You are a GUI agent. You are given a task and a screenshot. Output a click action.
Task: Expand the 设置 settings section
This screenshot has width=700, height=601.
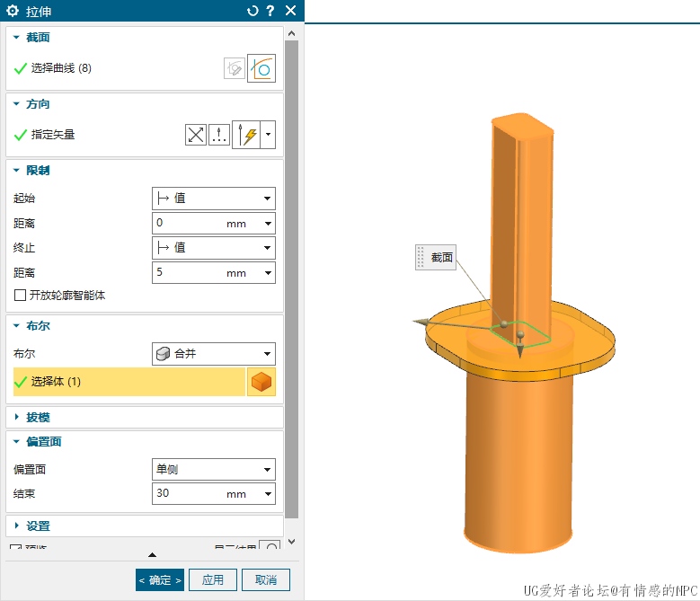(38, 526)
